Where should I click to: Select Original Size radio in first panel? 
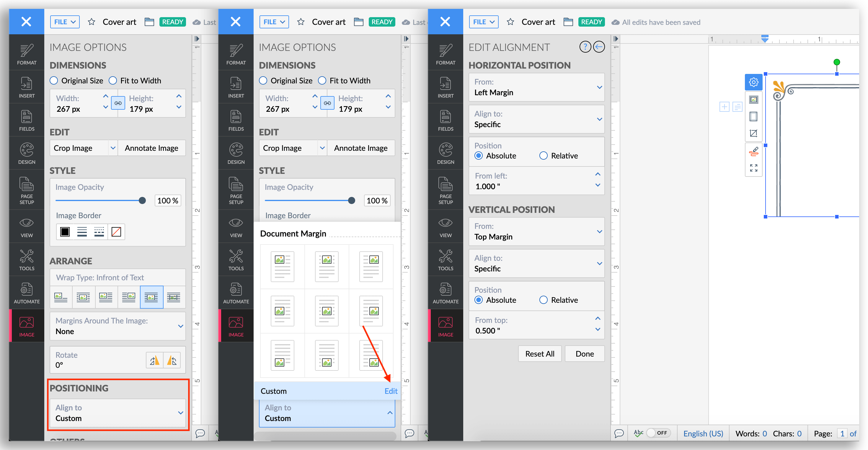[x=54, y=81]
